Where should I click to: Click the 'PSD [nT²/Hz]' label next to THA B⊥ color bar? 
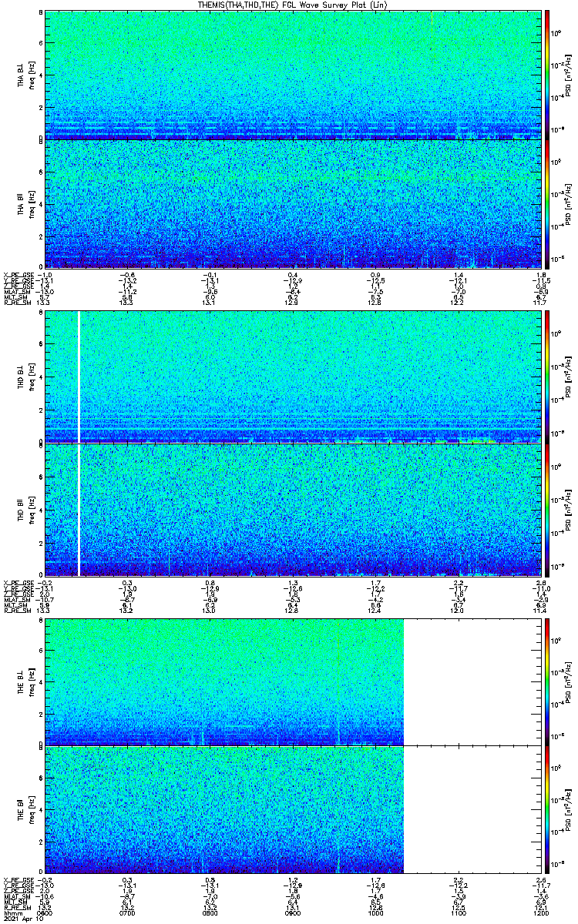coord(570,75)
